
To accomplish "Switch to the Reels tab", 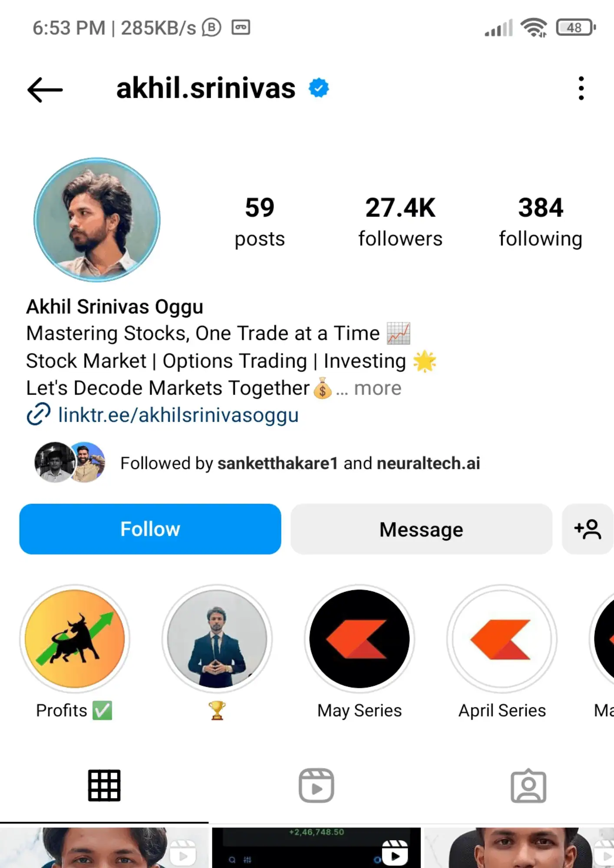I will click(x=316, y=786).
